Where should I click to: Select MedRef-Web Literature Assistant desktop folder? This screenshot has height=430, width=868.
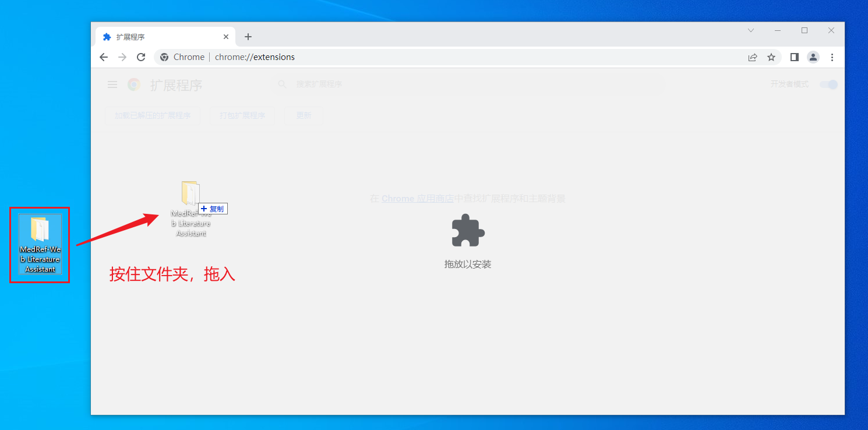point(40,244)
